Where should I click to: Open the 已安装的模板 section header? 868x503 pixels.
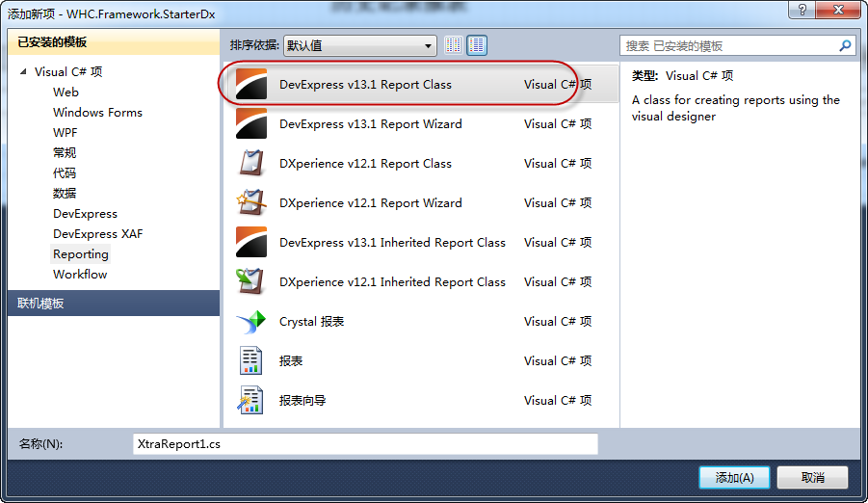[114, 42]
